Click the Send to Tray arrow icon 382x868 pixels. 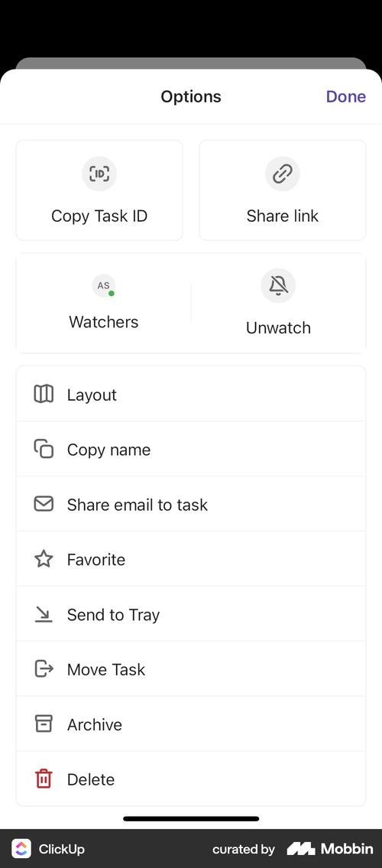point(44,614)
